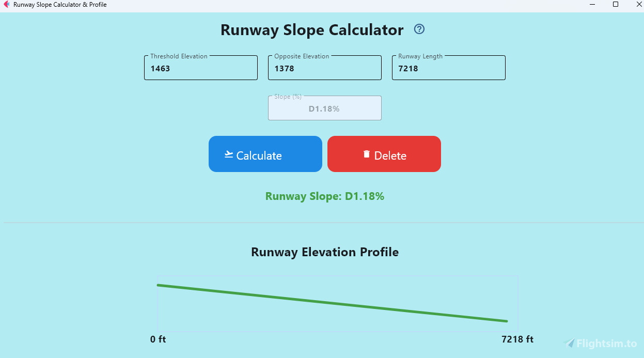Select the Runway Slope: D1.18% result text
Screen dimensions: 644x358
pos(324,196)
